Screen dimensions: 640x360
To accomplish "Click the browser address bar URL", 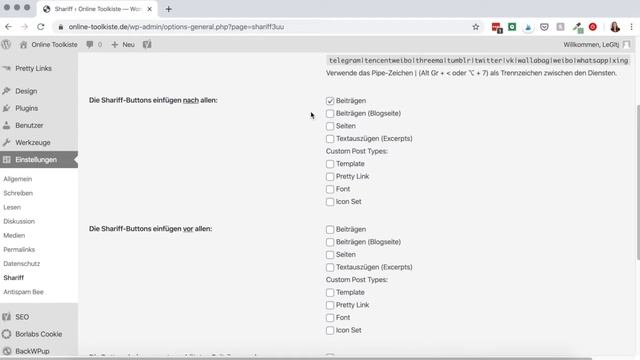I will pyautogui.click(x=176, y=27).
